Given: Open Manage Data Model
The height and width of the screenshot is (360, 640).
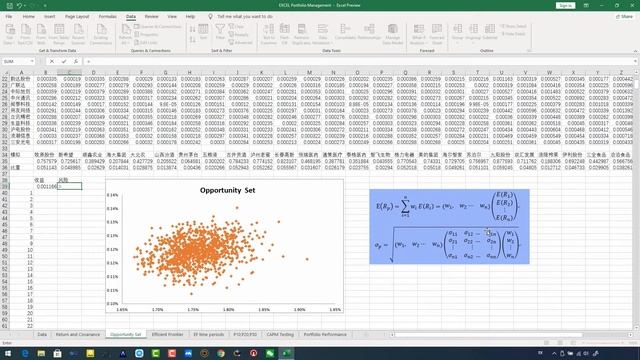Looking at the screenshot, I should pyautogui.click(x=393, y=34).
